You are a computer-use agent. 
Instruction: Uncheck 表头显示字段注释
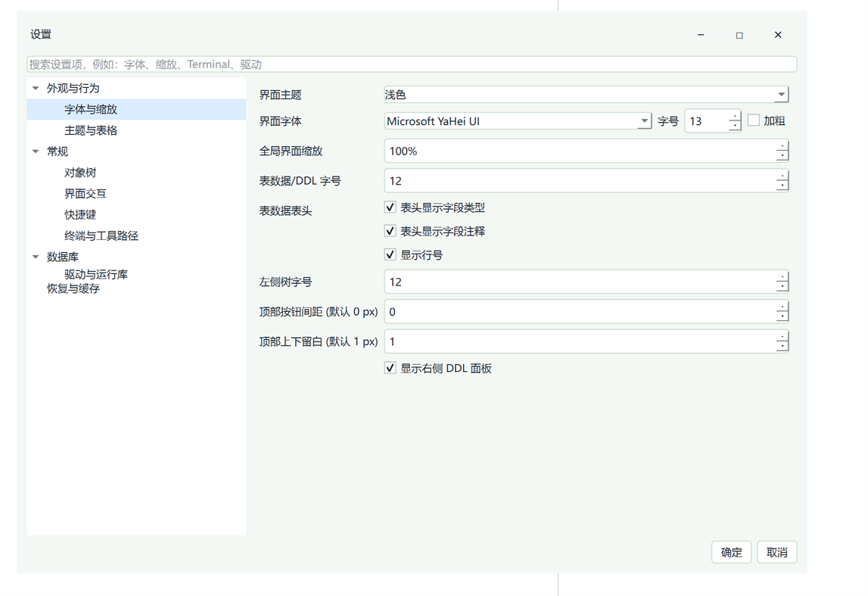(390, 230)
